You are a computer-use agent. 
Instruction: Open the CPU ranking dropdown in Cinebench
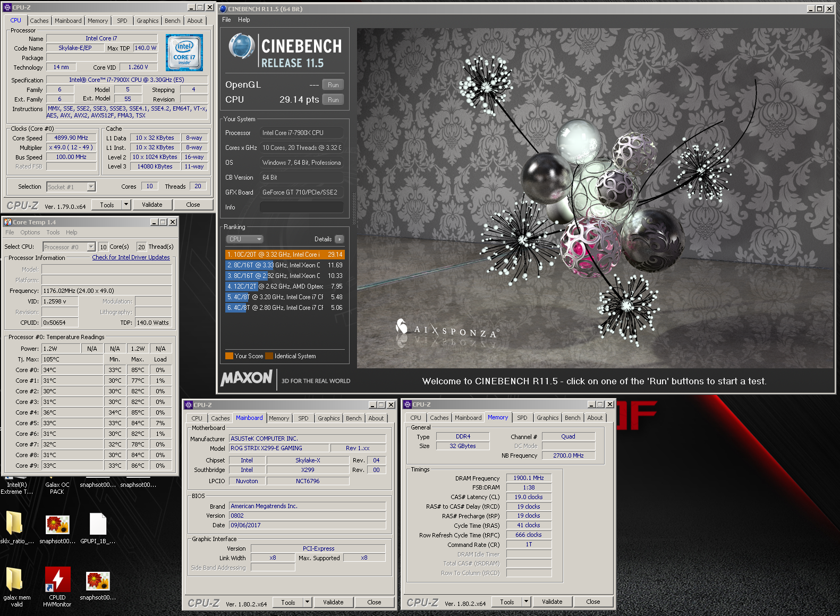(245, 239)
